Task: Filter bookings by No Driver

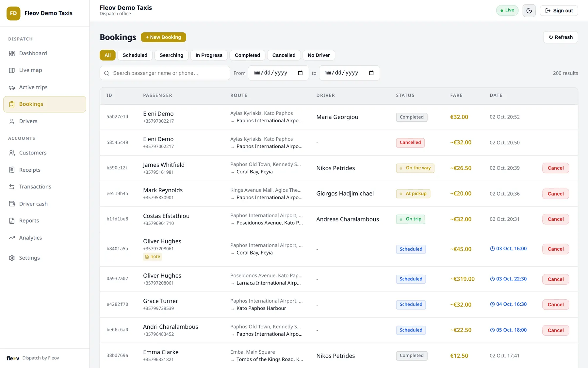Action: [x=318, y=55]
